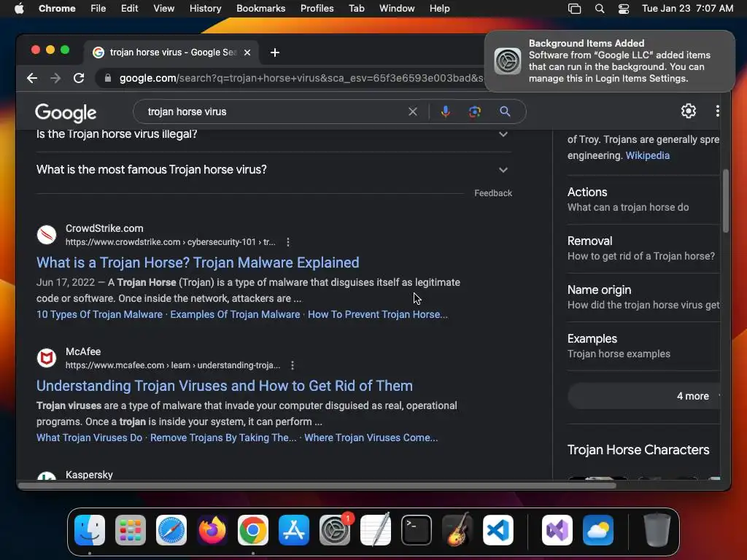Screen dimensions: 747x560
Task: Open the weather app in the dock
Action: coord(598,530)
